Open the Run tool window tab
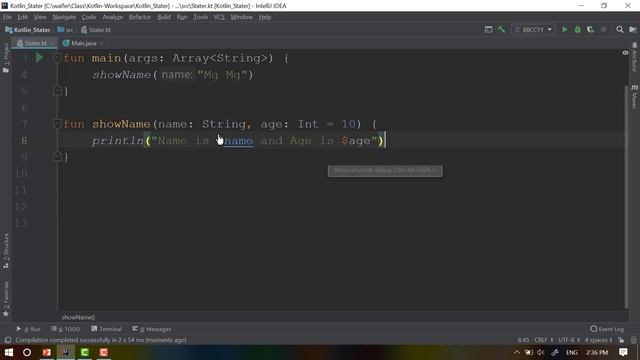The height and width of the screenshot is (360, 640). (29, 329)
